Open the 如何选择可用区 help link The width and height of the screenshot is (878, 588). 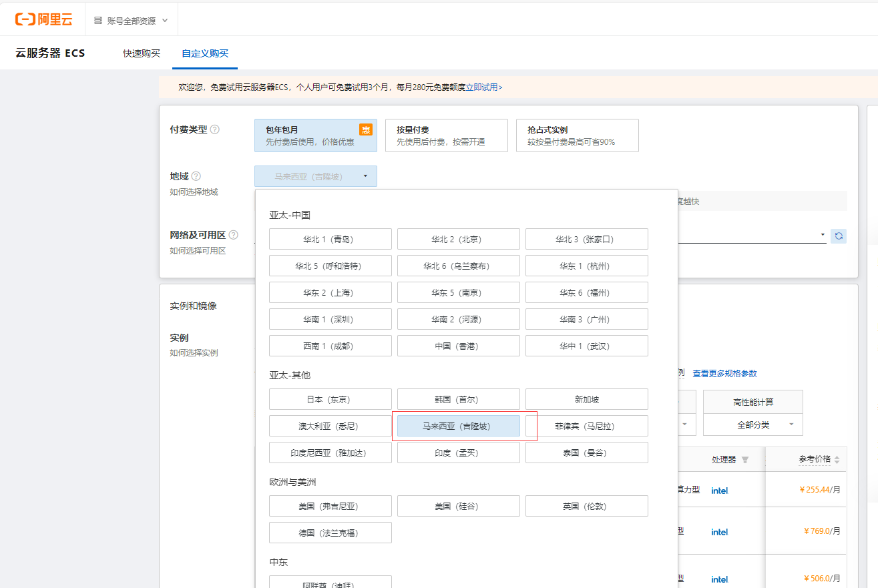point(198,251)
